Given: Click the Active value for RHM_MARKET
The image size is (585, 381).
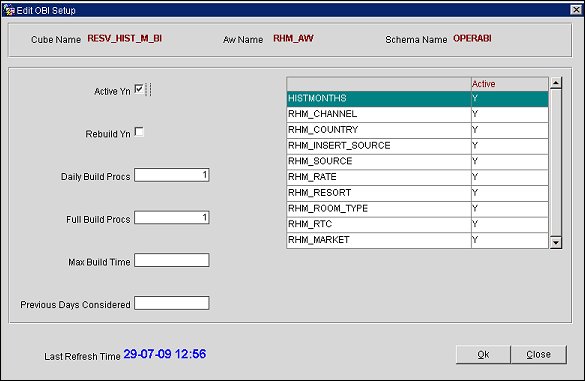Looking at the screenshot, I should (510, 240).
